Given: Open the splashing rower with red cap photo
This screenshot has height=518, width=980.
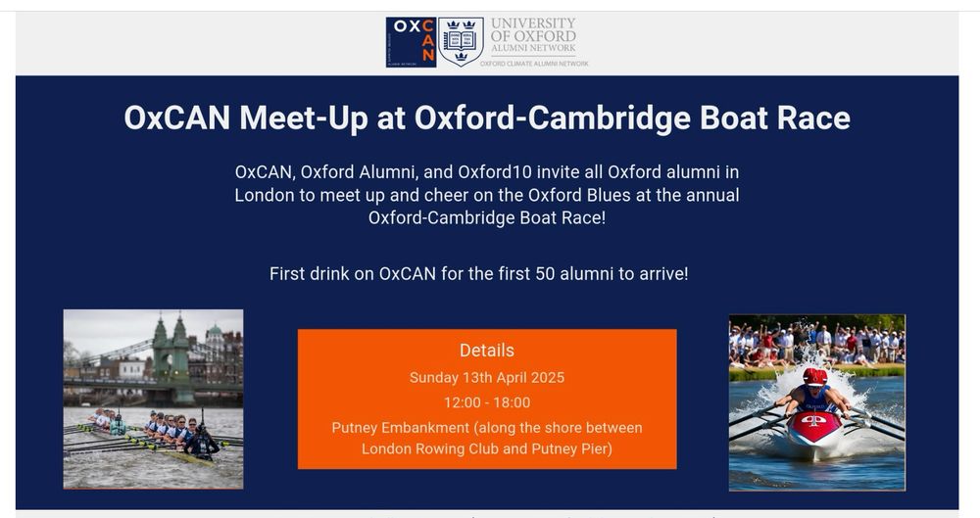Looking at the screenshot, I should (817, 403).
